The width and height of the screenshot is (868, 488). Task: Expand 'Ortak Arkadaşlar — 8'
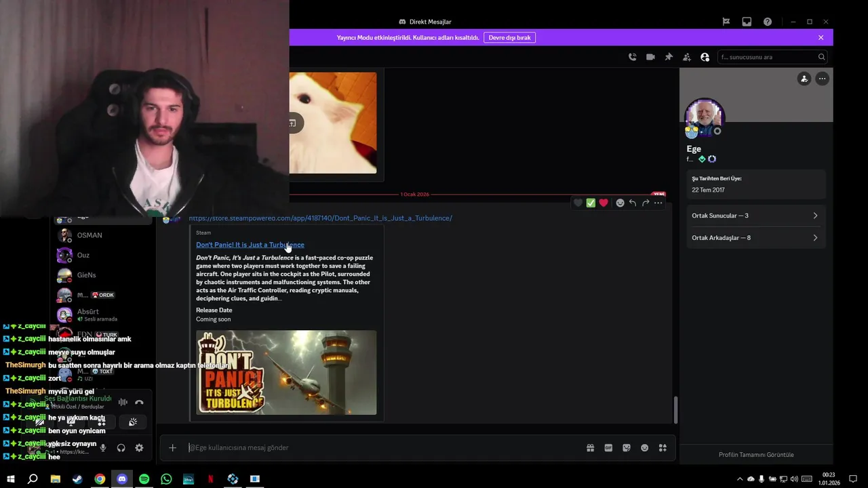pyautogui.click(x=756, y=238)
